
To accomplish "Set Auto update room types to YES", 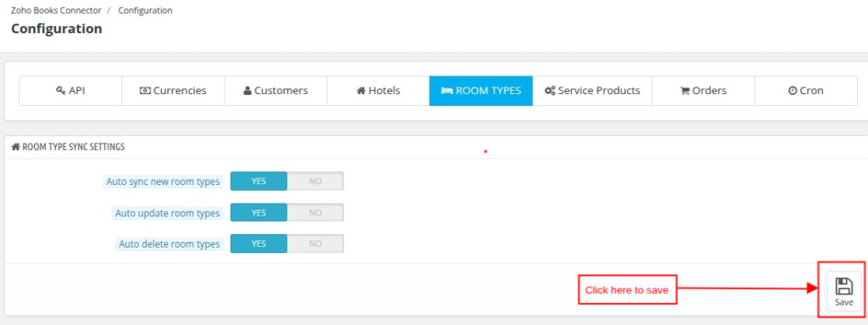I will pos(259,213).
